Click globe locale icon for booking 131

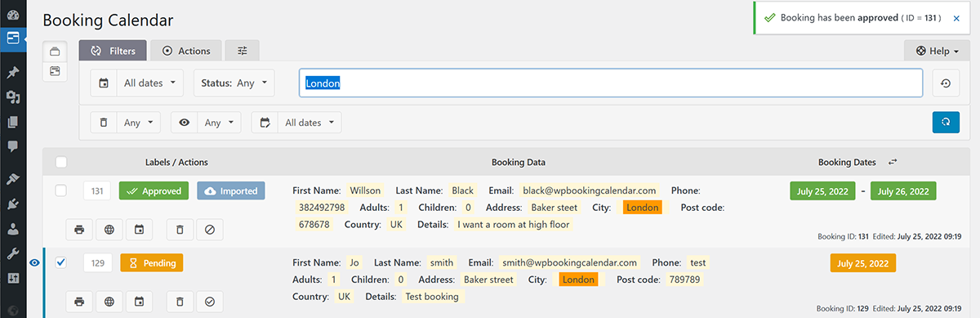(109, 230)
